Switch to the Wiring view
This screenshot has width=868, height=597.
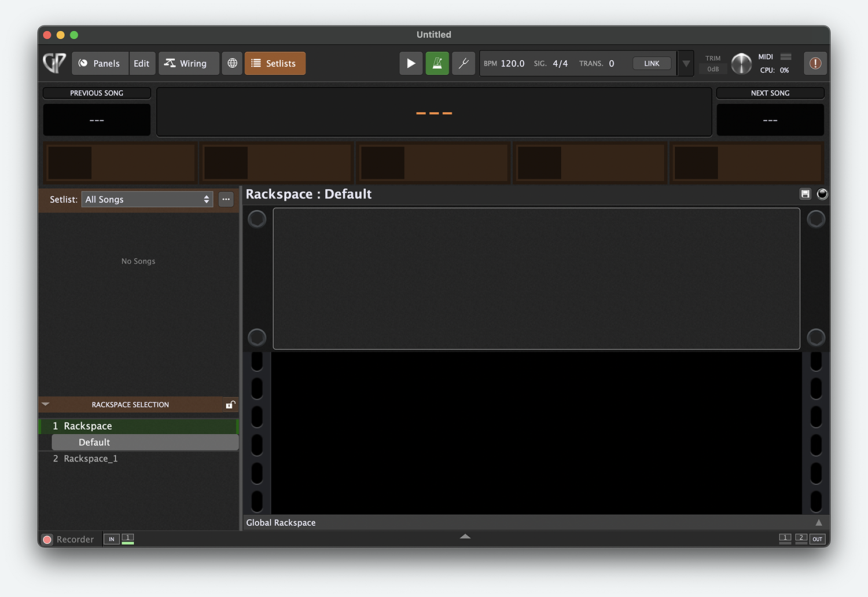point(186,63)
